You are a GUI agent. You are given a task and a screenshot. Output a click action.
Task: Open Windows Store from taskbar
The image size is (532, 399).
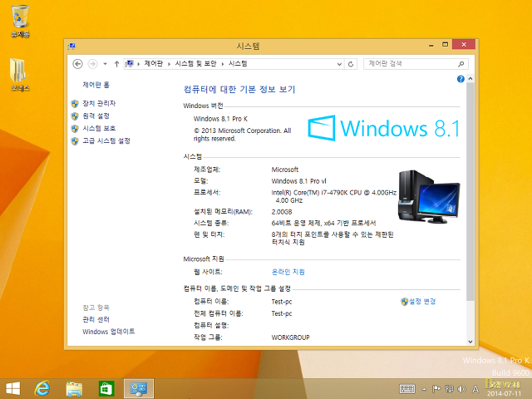106,389
